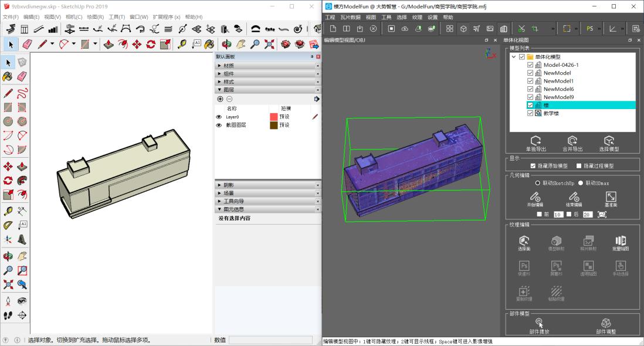Pick the Paint Bucket in SketchUp top toolbar
Screen dimensions: 644x346
click(x=209, y=44)
